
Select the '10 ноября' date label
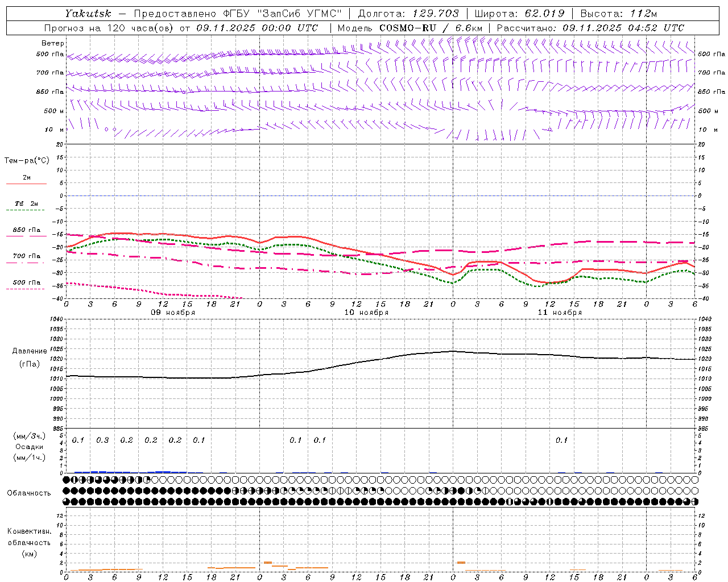(x=366, y=313)
